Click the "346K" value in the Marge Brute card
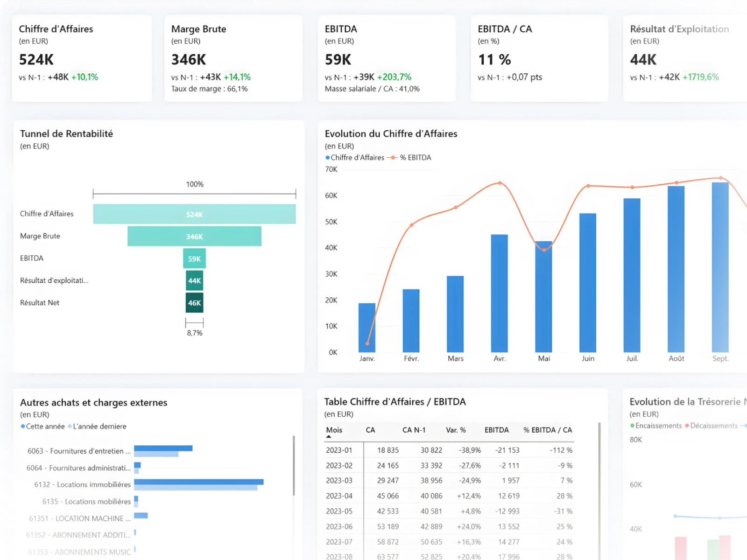747x560 pixels. pyautogui.click(x=189, y=60)
